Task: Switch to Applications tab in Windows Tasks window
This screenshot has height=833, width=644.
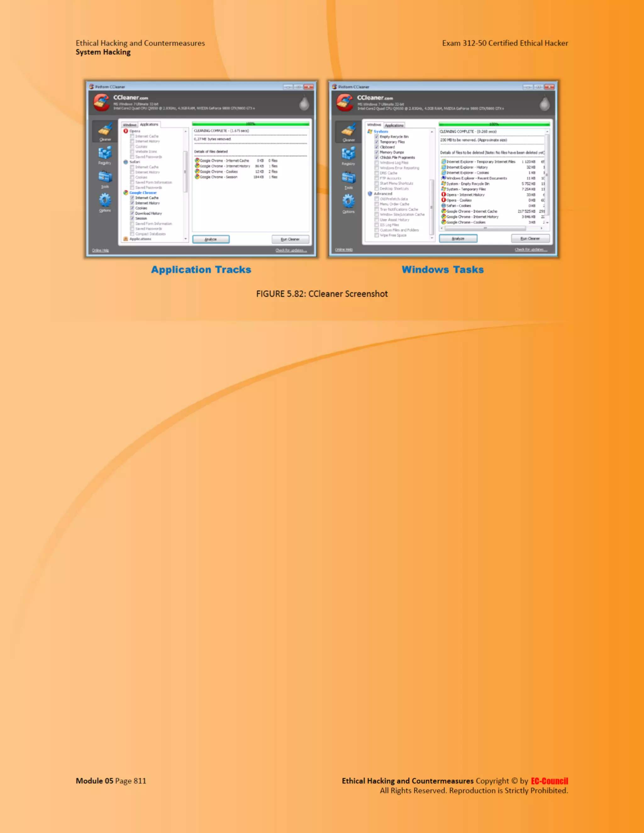Action: [x=394, y=125]
